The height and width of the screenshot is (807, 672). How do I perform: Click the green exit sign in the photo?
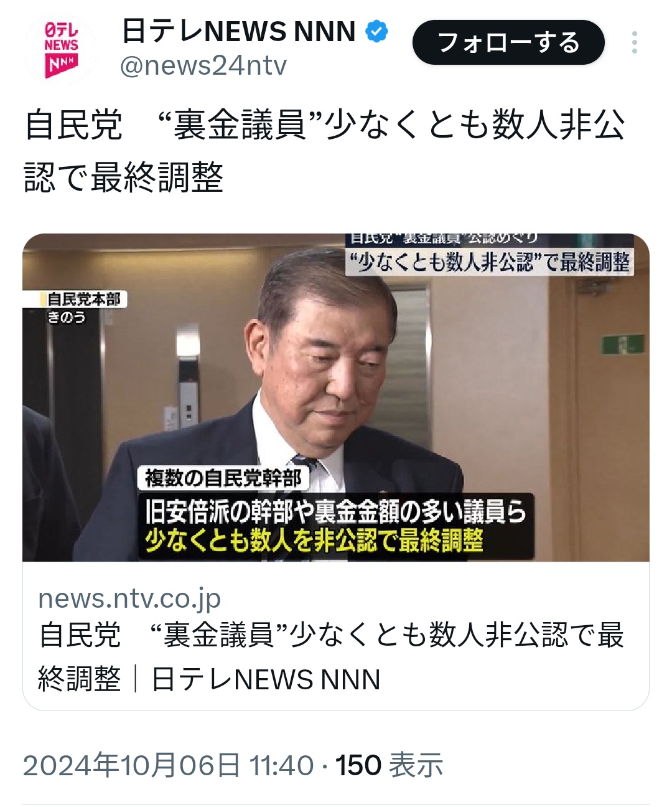(x=623, y=344)
